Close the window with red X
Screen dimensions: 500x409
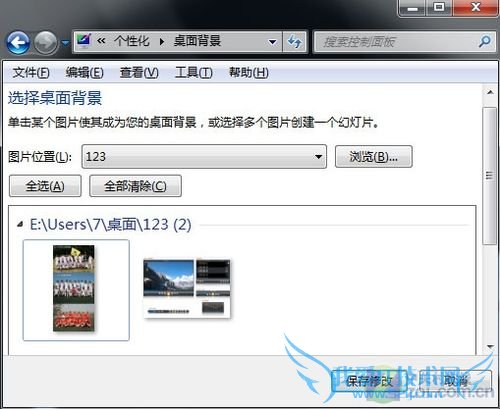(476, 7)
